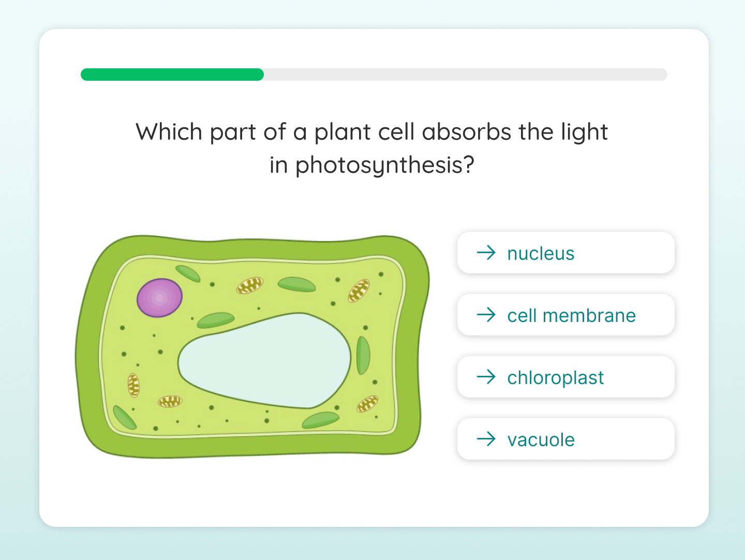
Task: Click the quiz question text
Action: coord(371,148)
